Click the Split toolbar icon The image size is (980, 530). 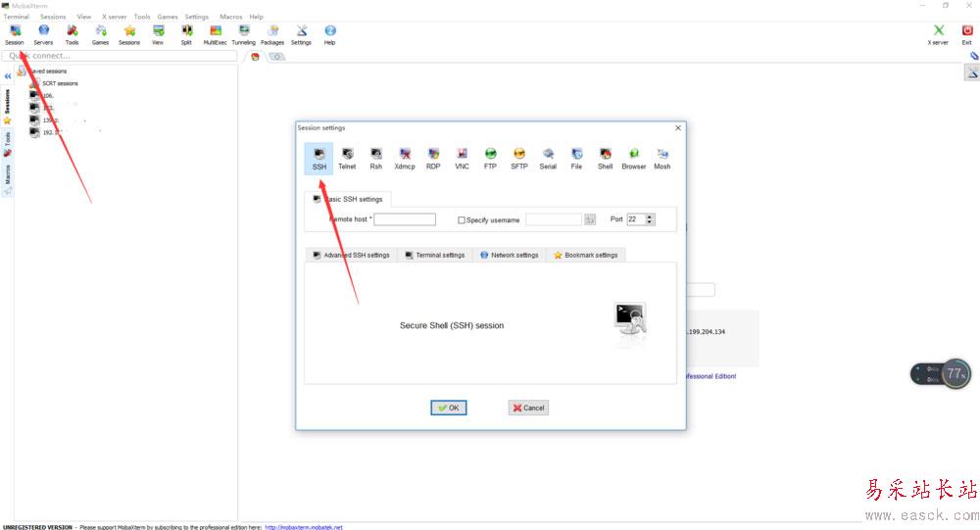186,35
